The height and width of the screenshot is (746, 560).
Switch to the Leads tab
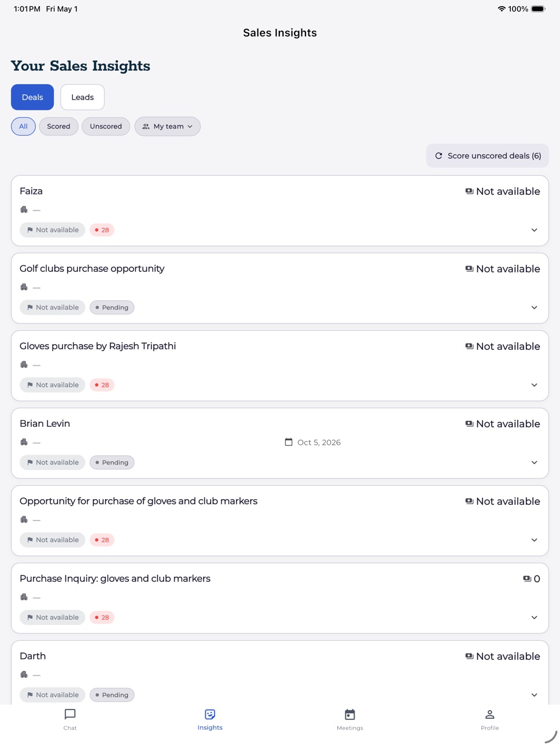pos(82,97)
